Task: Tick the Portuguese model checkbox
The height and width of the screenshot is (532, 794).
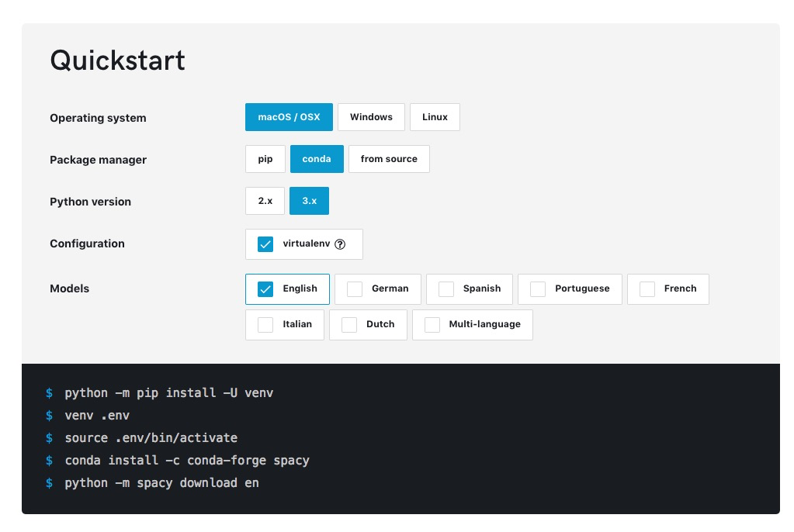Action: (x=538, y=289)
